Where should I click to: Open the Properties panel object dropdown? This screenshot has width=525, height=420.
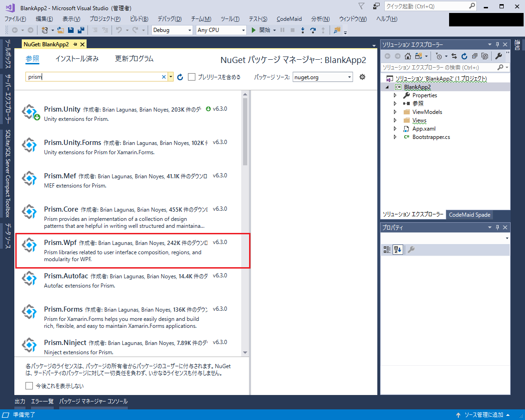[507, 238]
